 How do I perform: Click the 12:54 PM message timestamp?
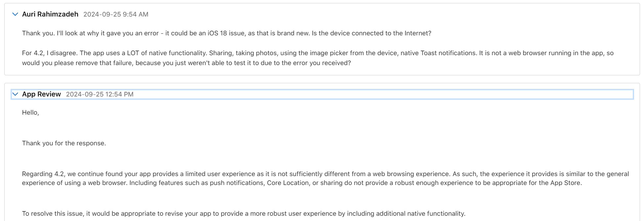click(x=100, y=94)
